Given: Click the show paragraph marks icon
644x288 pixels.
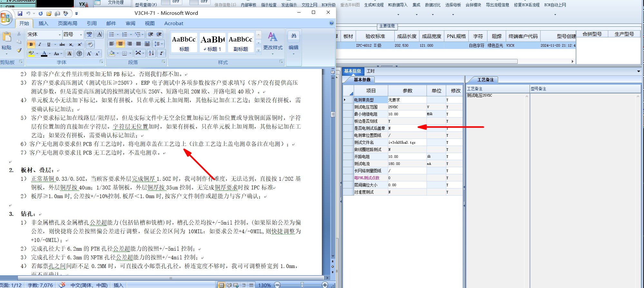Looking at the screenshot, I should click(161, 53).
